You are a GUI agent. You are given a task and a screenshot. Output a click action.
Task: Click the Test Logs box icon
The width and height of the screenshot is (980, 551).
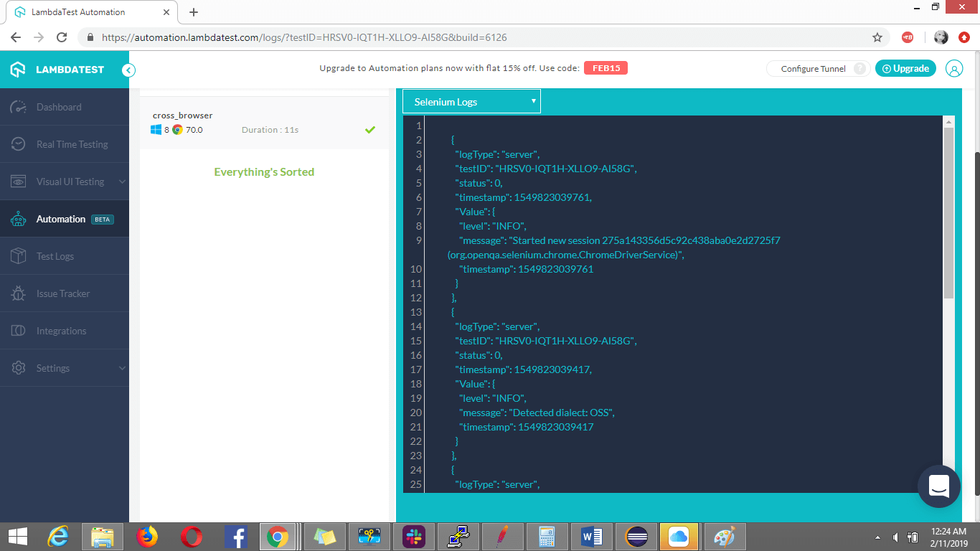[x=19, y=256]
